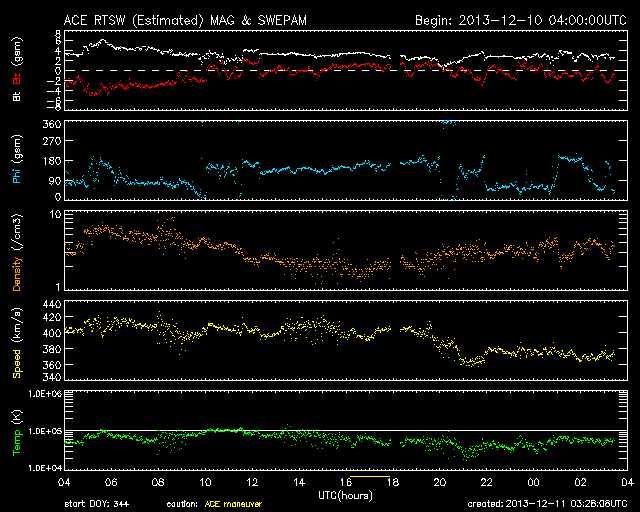Click the '14' hour tick label

(299, 483)
